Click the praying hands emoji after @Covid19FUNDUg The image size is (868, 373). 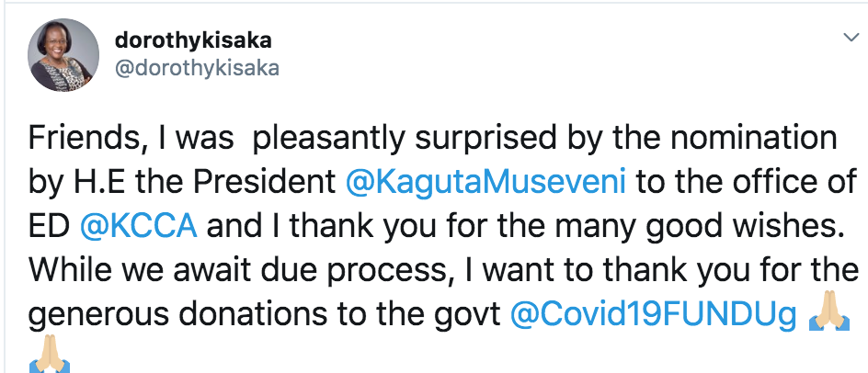click(826, 315)
